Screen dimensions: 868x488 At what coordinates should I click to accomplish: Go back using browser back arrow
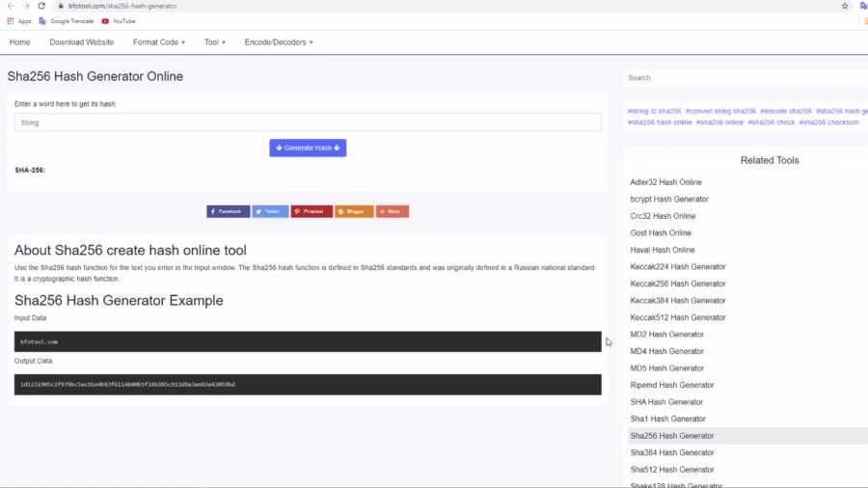11,6
